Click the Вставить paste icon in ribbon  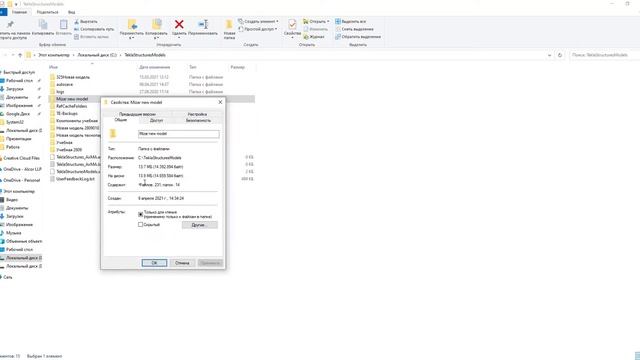pyautogui.click(x=64, y=24)
